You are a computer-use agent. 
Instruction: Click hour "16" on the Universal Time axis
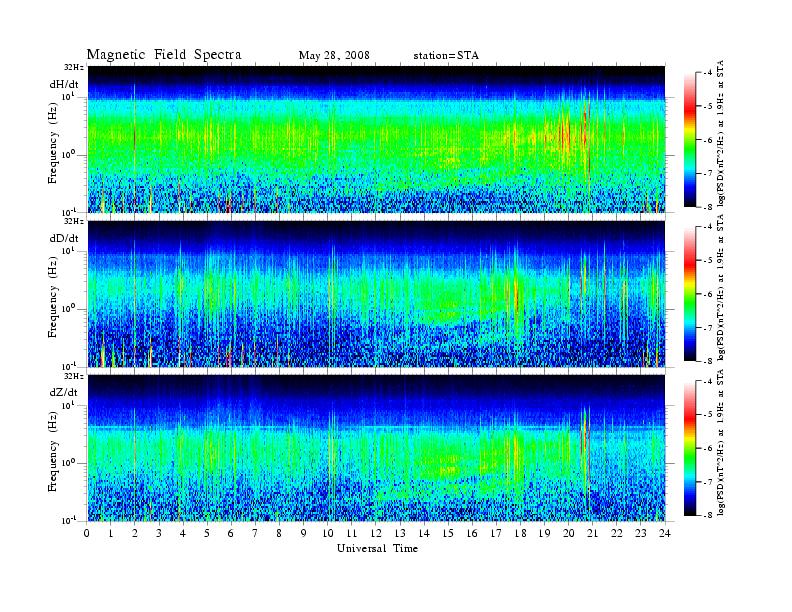point(472,533)
